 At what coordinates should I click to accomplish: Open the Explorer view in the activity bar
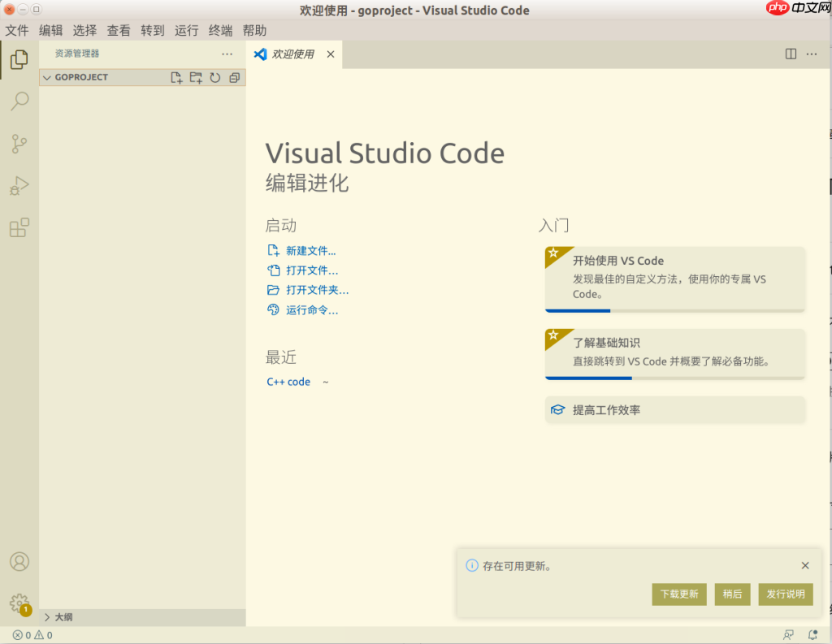19,58
